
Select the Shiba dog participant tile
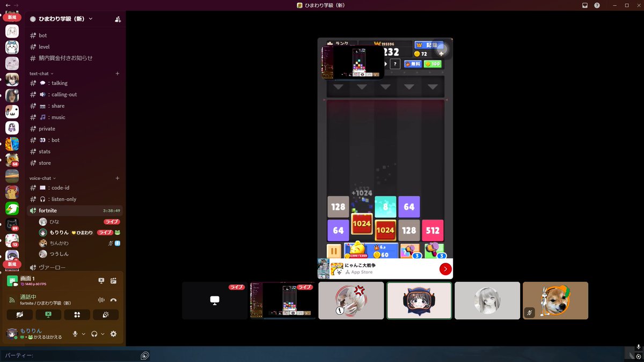[555, 300]
